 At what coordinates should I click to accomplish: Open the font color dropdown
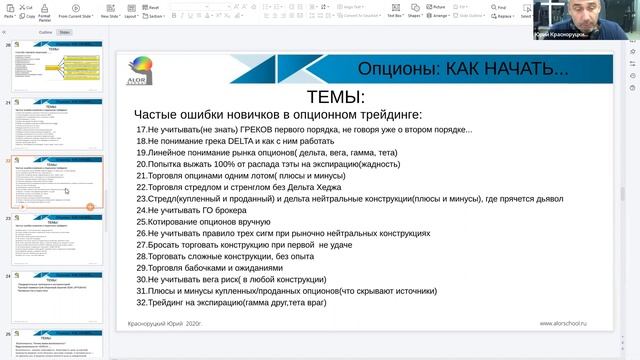click(x=212, y=16)
